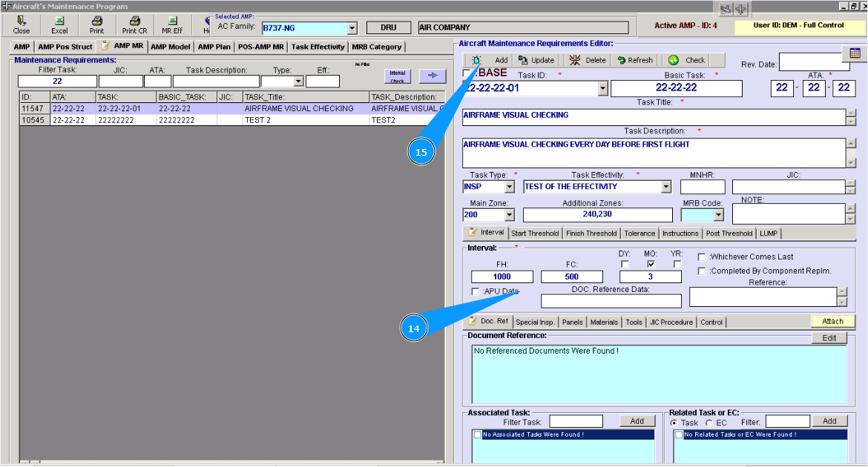Toggle the BASE checkbox
This screenshot has width=868, height=467.
tap(467, 73)
